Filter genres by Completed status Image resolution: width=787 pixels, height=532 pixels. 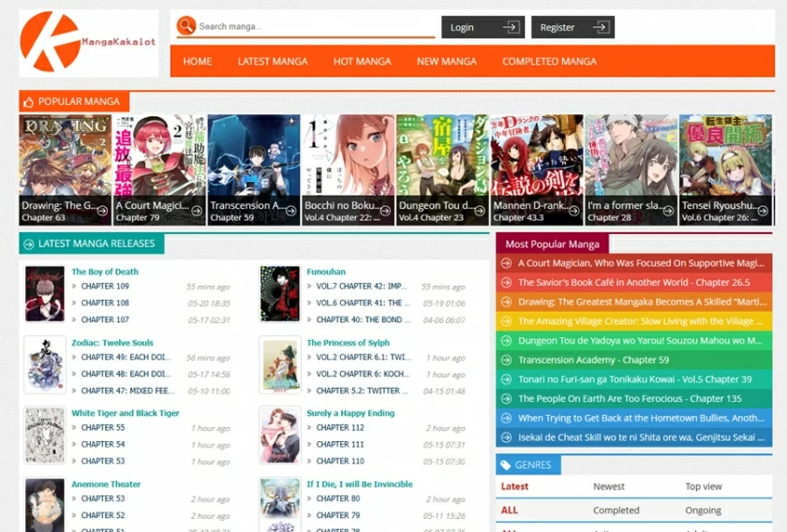tap(616, 510)
